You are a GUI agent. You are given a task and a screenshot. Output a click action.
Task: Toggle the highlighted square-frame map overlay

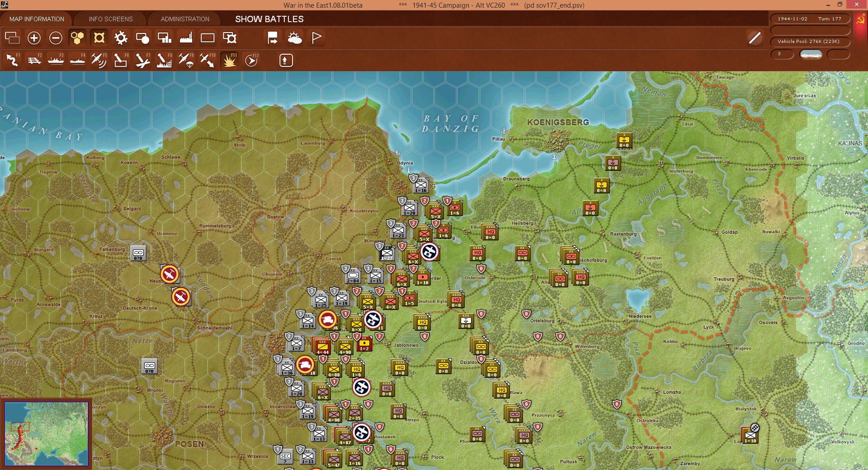99,38
